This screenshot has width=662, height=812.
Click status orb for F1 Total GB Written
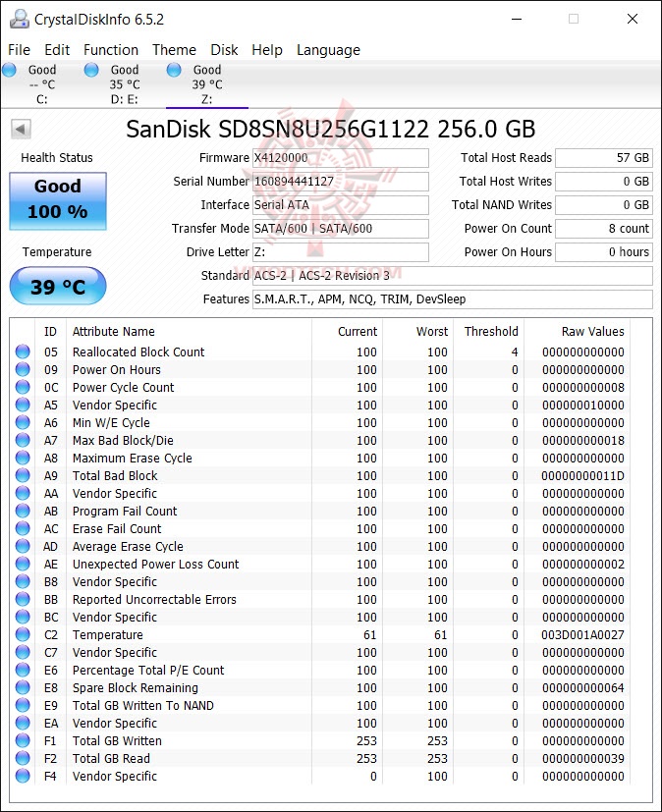[23, 740]
